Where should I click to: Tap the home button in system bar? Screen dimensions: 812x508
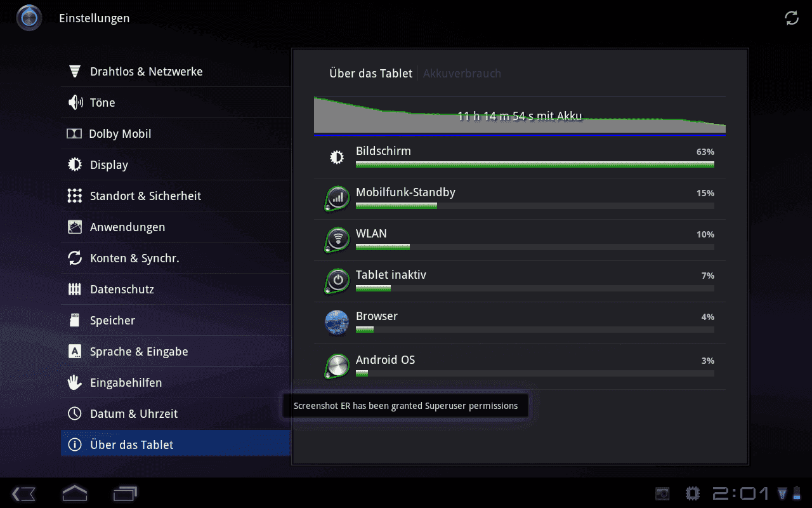(x=75, y=493)
